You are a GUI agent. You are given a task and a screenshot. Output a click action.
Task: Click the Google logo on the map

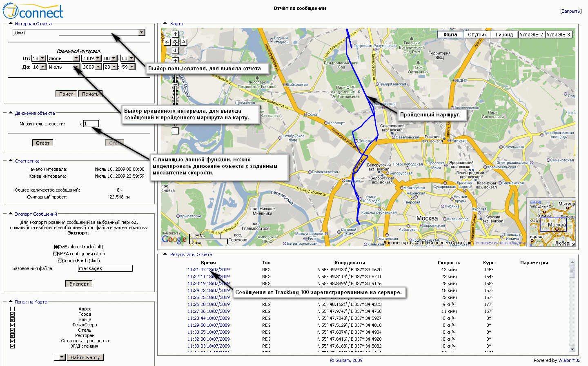pyautogui.click(x=174, y=239)
